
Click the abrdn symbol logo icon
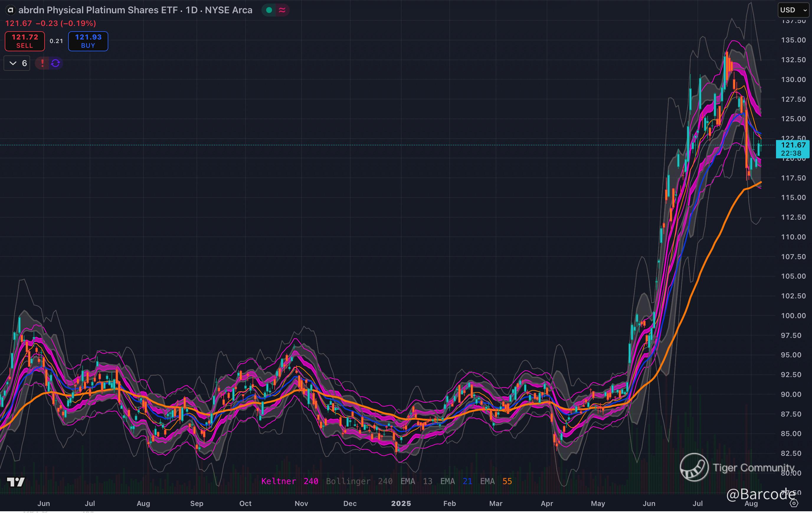[x=10, y=10]
